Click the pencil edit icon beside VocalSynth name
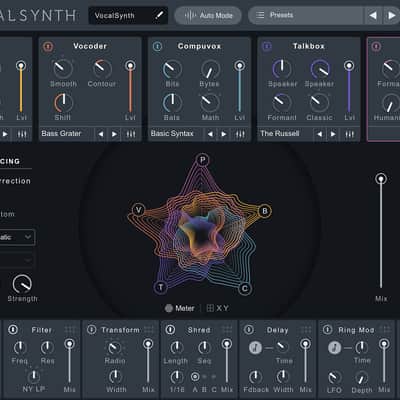The width and height of the screenshot is (400, 400). [x=160, y=15]
